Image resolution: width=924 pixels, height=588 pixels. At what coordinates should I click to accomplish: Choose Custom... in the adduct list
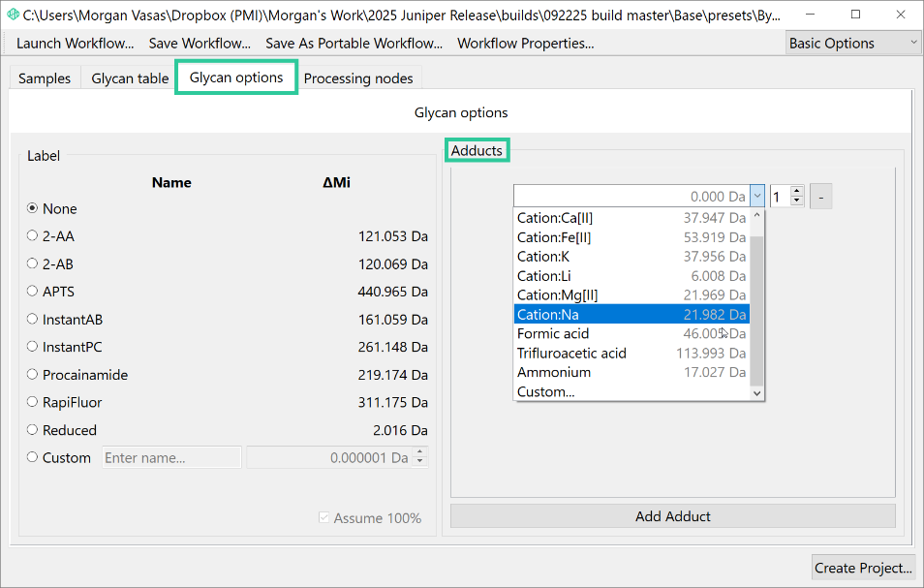(631, 391)
